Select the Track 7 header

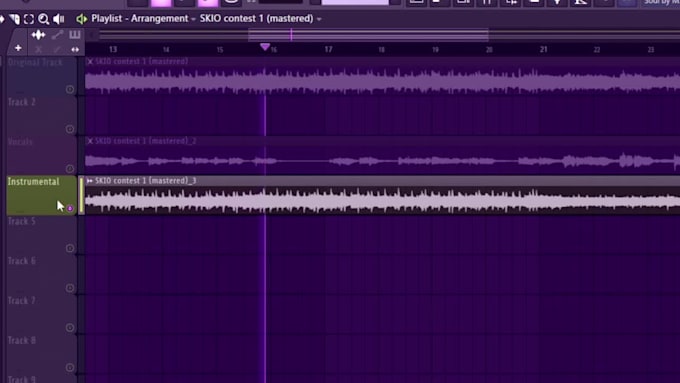coord(41,315)
